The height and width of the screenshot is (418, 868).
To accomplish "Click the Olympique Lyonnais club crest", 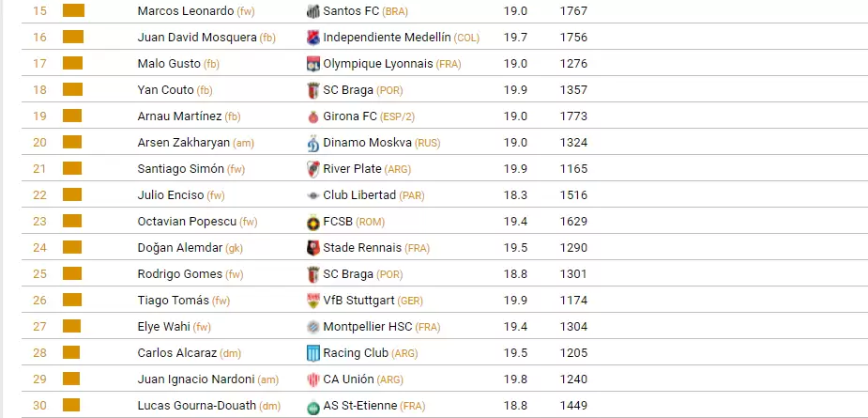I will tap(313, 64).
